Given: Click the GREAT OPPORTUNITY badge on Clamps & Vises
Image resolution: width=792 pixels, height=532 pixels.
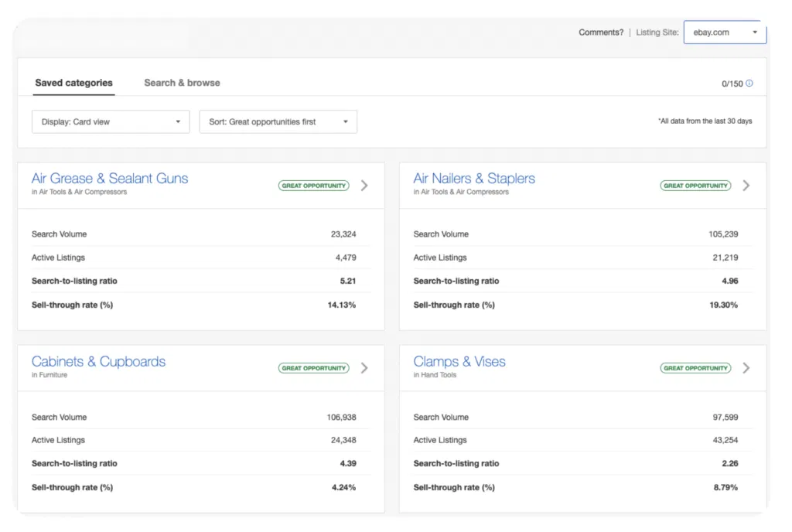Looking at the screenshot, I should coord(695,368).
